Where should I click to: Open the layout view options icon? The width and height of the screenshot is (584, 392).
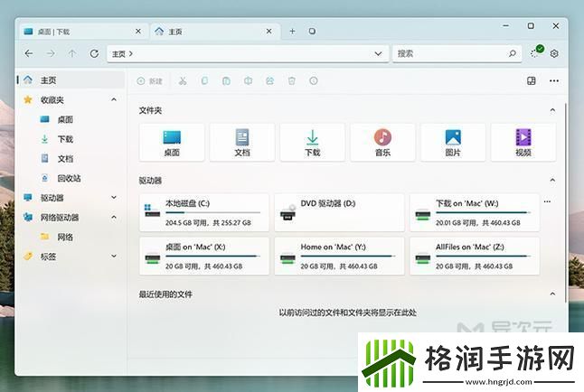pyautogui.click(x=532, y=80)
